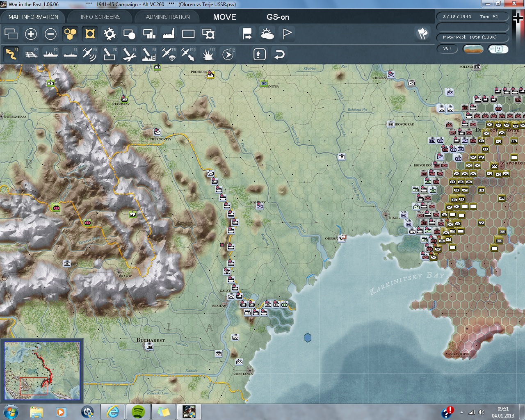Image resolution: width=525 pixels, height=420 pixels.
Task: Click the ground conditions indicator
Action: click(473, 49)
